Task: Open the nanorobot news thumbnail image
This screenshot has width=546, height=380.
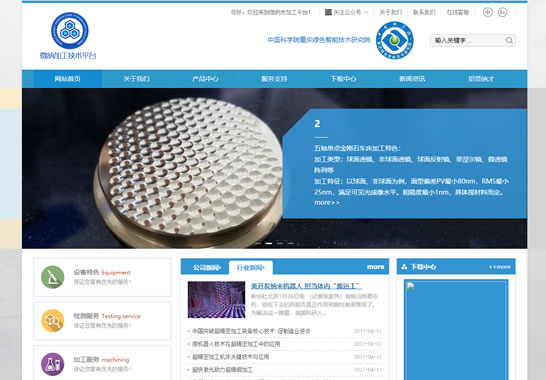Action: tap(216, 300)
